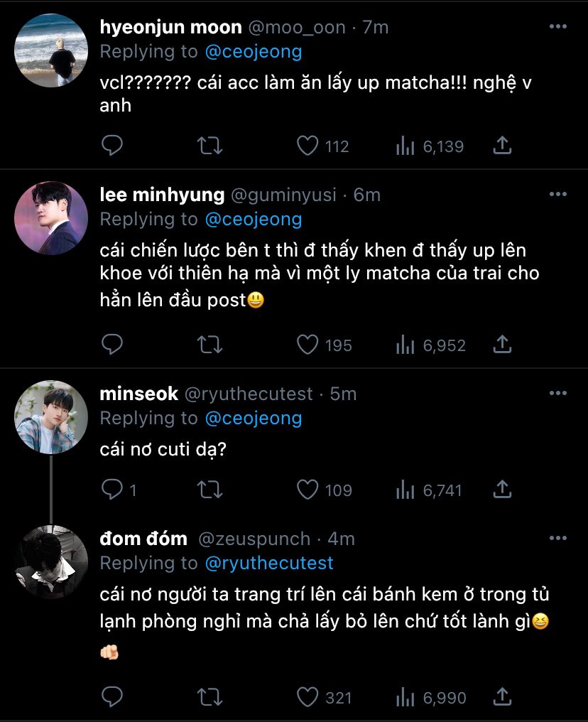Like hyeonjun moon's tweet

click(x=307, y=146)
